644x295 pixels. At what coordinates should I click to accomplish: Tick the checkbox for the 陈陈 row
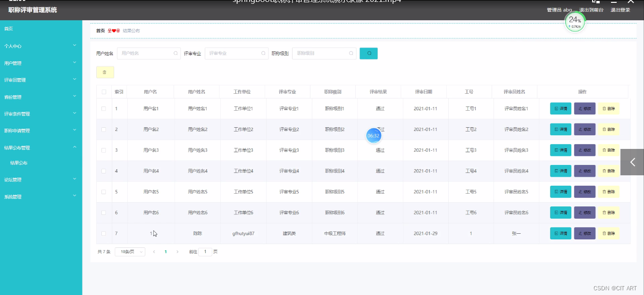click(x=104, y=233)
